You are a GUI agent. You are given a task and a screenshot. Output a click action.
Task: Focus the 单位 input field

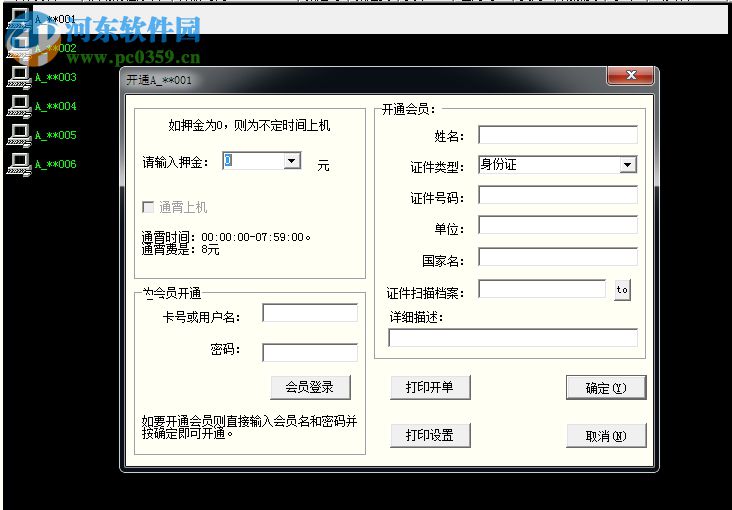pos(558,225)
